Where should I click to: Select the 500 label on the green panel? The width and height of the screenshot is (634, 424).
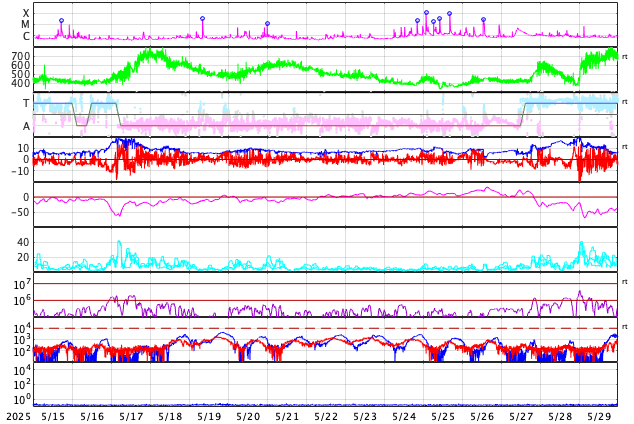click(21, 74)
